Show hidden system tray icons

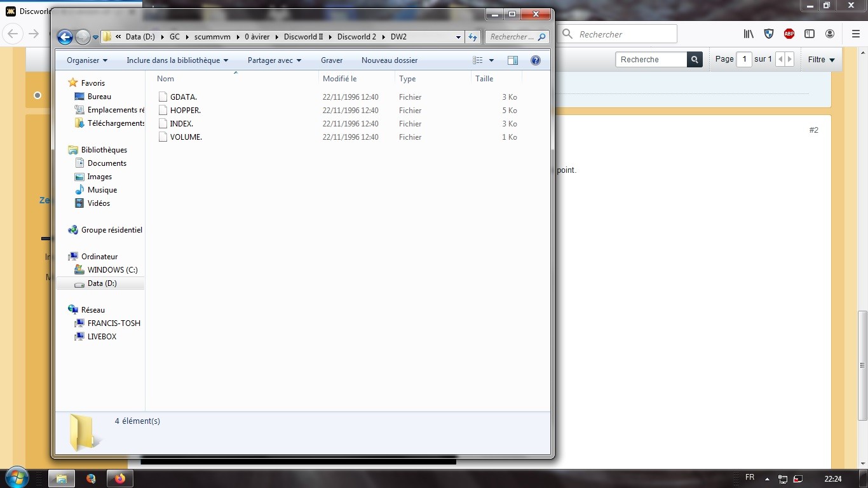click(767, 478)
